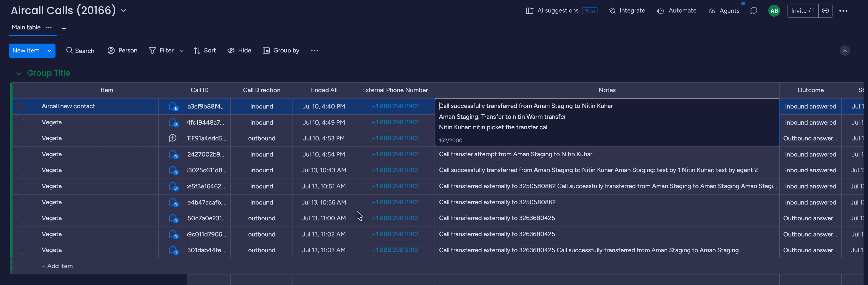Click the New item button

coord(26,51)
